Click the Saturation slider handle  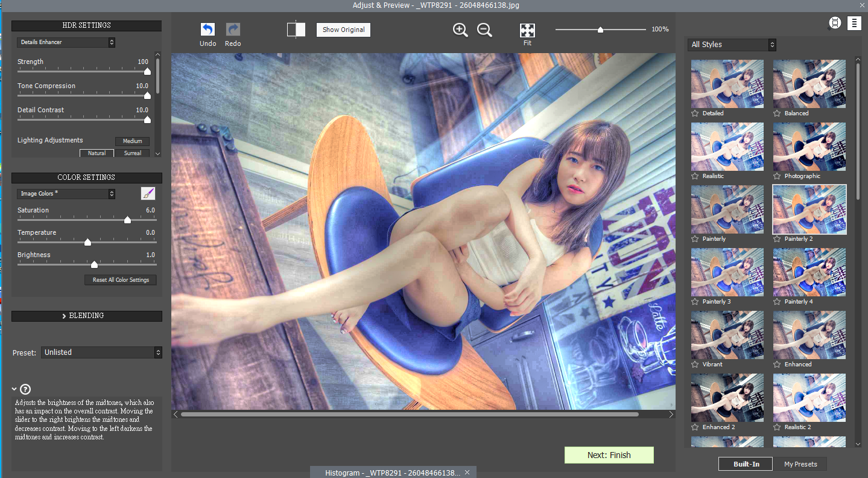click(127, 220)
